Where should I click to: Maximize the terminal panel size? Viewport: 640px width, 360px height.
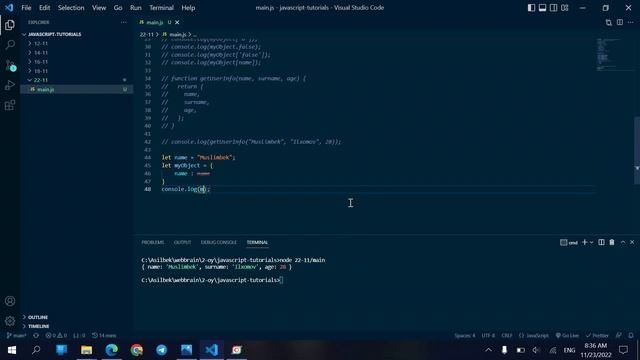pyautogui.click(x=623, y=242)
